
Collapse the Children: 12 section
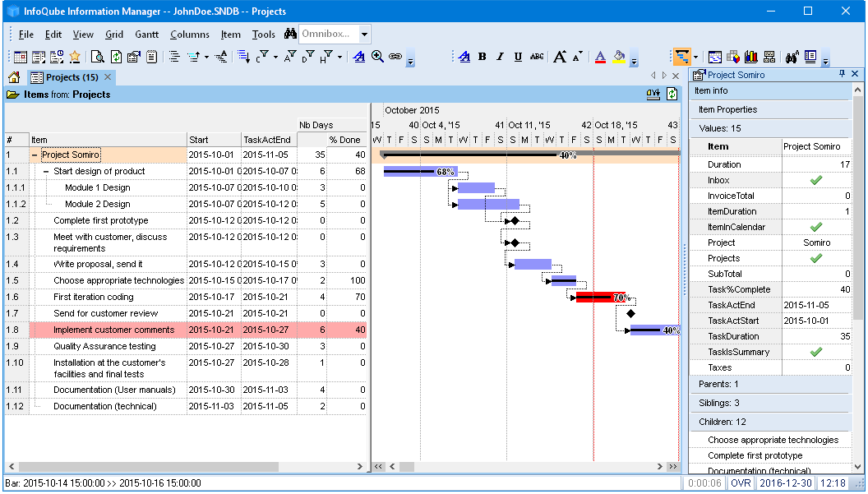pyautogui.click(x=770, y=422)
